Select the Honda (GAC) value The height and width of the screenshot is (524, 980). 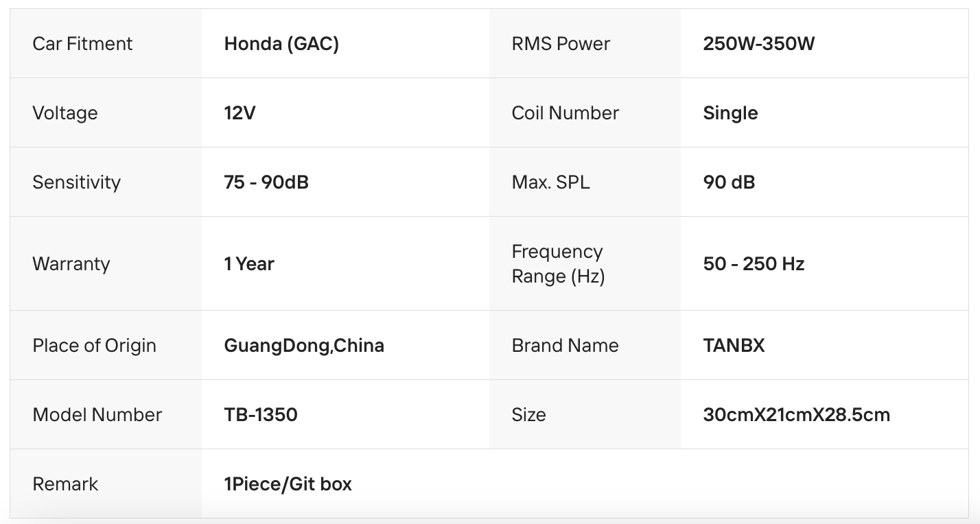click(281, 44)
